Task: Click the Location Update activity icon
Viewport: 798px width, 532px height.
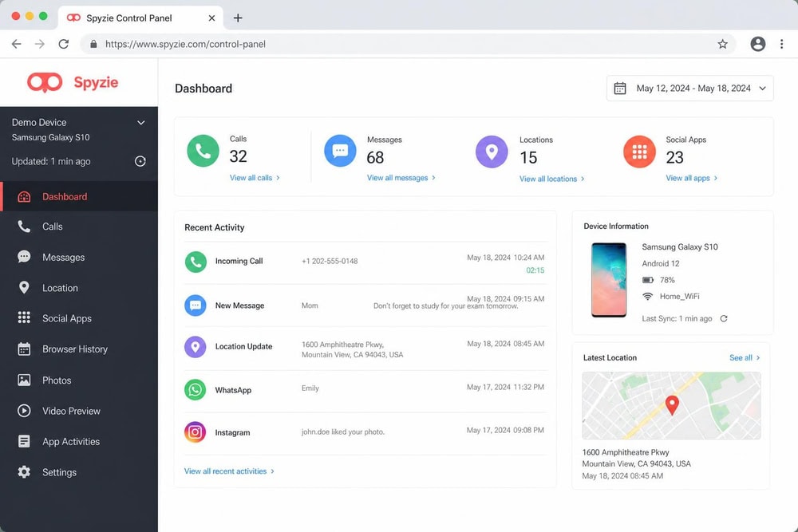Action: coord(196,347)
